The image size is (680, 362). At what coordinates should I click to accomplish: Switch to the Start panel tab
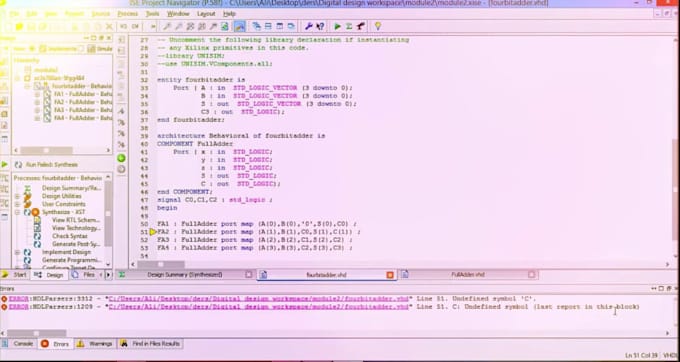15,275
